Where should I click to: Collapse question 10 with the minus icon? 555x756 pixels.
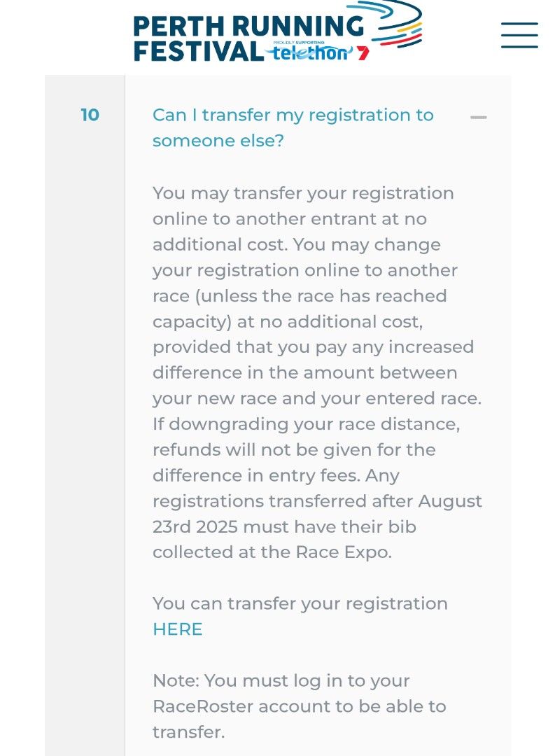pos(479,117)
